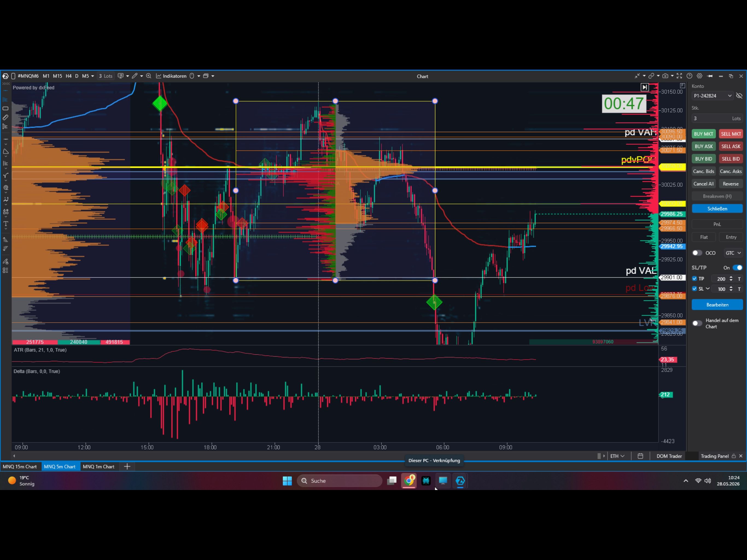Expand the pencil drawing tools dropdown arrow

point(141,76)
